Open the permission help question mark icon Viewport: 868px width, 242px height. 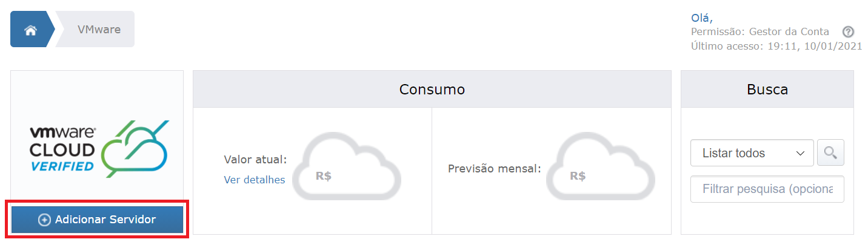[849, 32]
